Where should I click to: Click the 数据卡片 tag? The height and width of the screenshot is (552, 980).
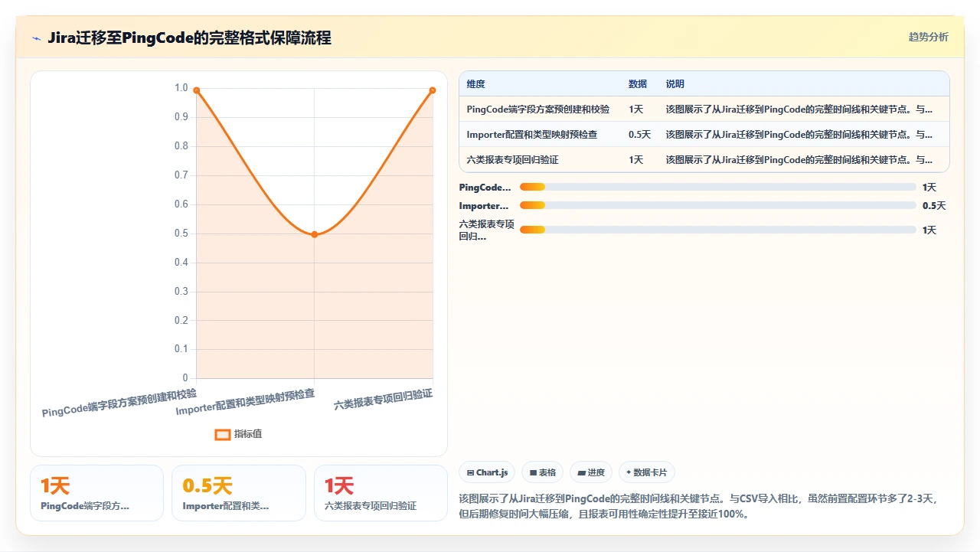click(647, 472)
